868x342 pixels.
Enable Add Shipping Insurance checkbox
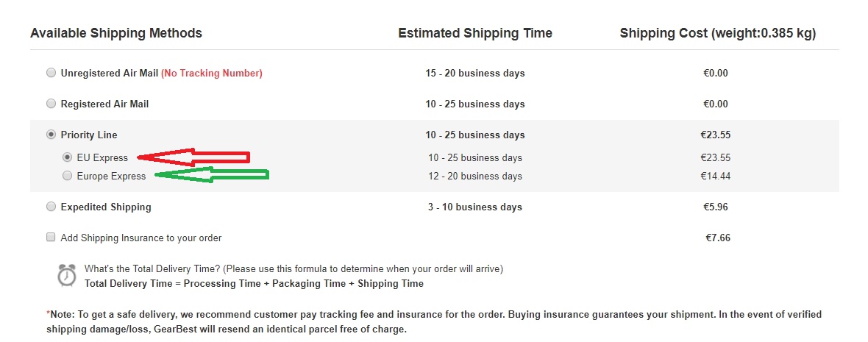pyautogui.click(x=51, y=238)
